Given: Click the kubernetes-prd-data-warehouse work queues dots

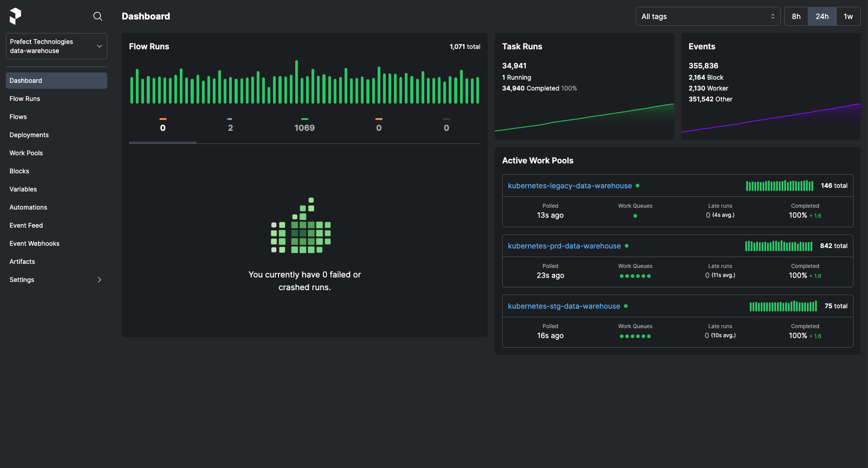Looking at the screenshot, I should click(x=635, y=276).
